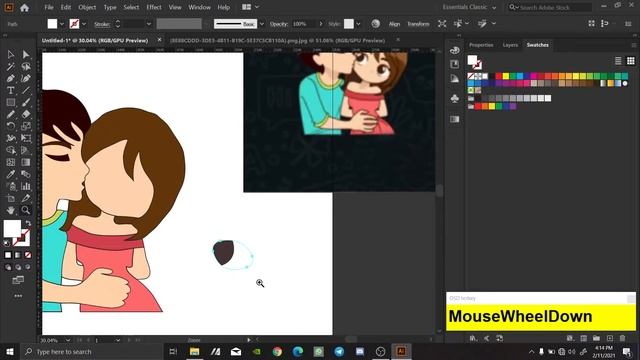Open the Symbols panel club icon
Image resolution: width=640 pixels, height=360 pixels.
click(455, 98)
